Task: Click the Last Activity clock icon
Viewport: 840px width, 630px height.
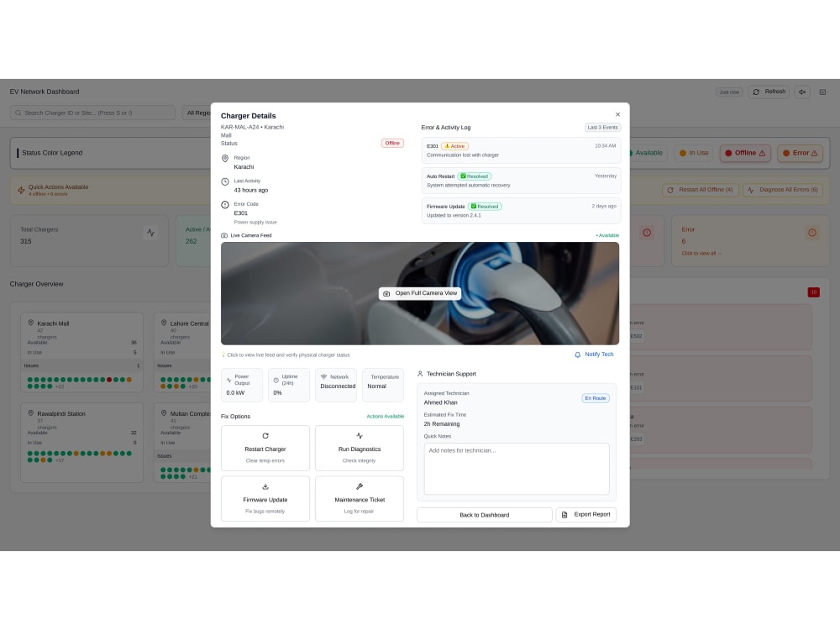Action: point(225,181)
